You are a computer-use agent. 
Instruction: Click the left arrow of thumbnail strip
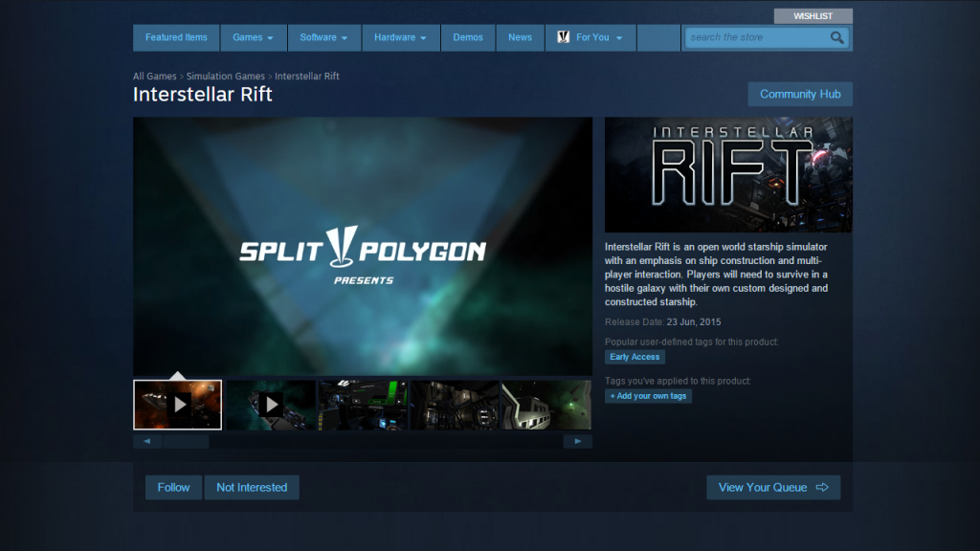(x=146, y=441)
